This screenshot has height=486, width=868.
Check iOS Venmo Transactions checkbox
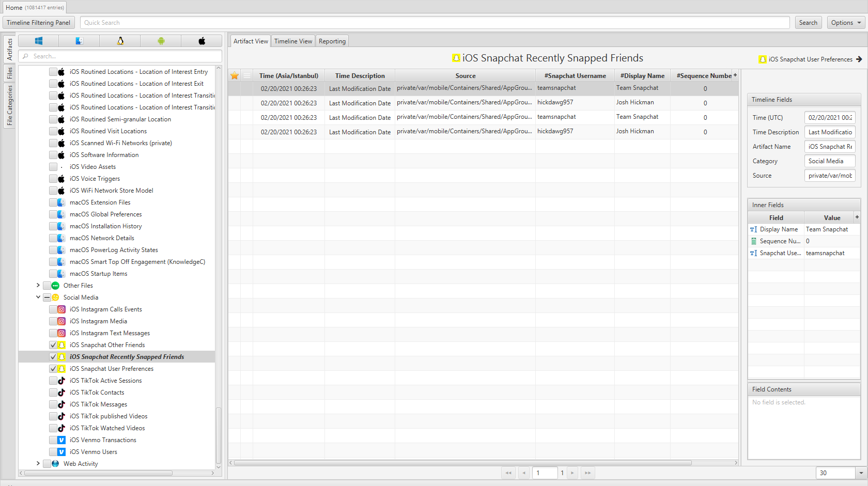coord(53,440)
